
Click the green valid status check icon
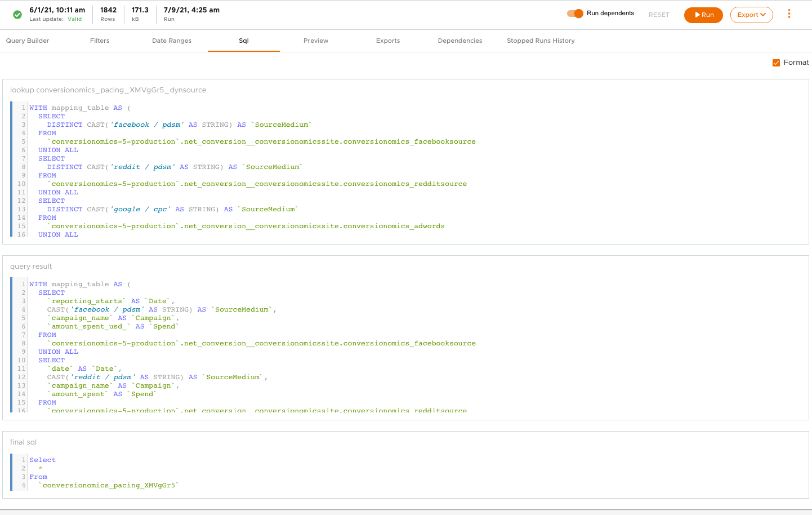pos(17,15)
